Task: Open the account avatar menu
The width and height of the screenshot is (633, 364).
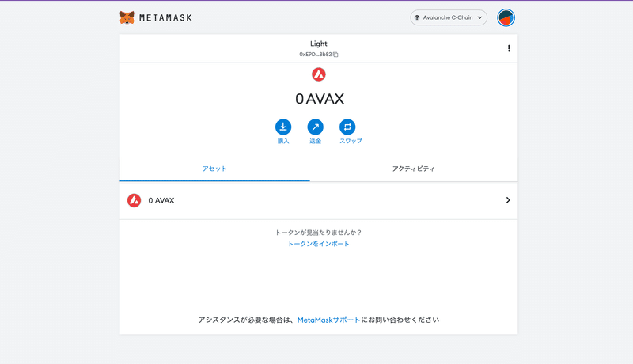Action: [x=506, y=17]
